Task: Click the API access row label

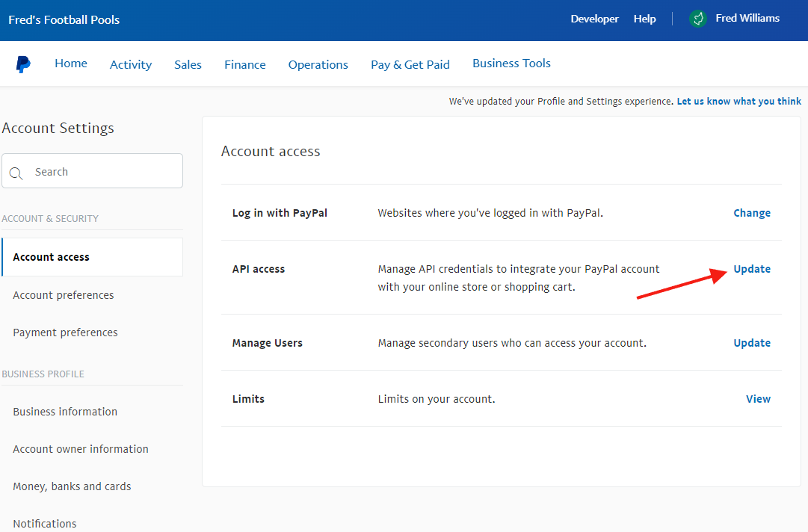Action: [x=259, y=269]
